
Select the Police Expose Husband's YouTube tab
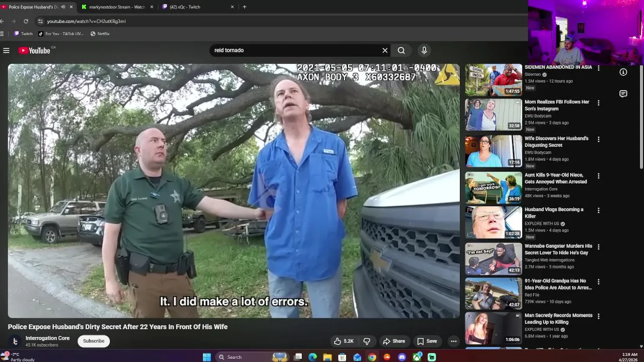33,7
